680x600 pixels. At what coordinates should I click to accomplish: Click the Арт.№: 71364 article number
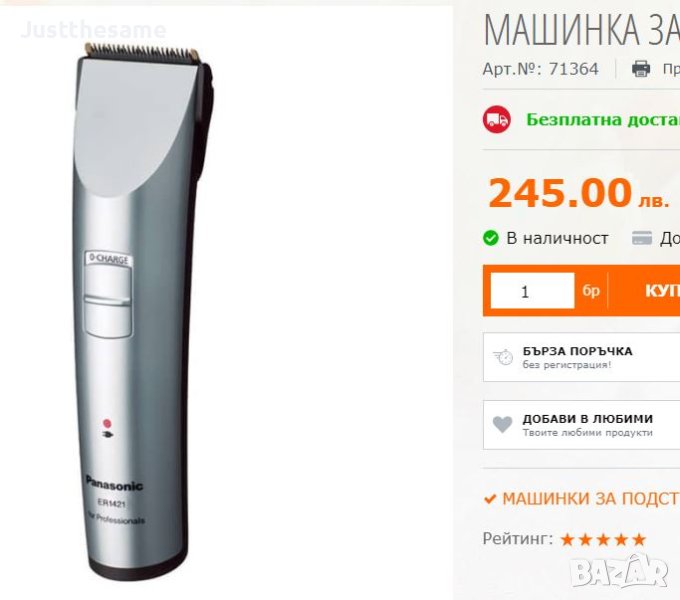click(x=540, y=69)
